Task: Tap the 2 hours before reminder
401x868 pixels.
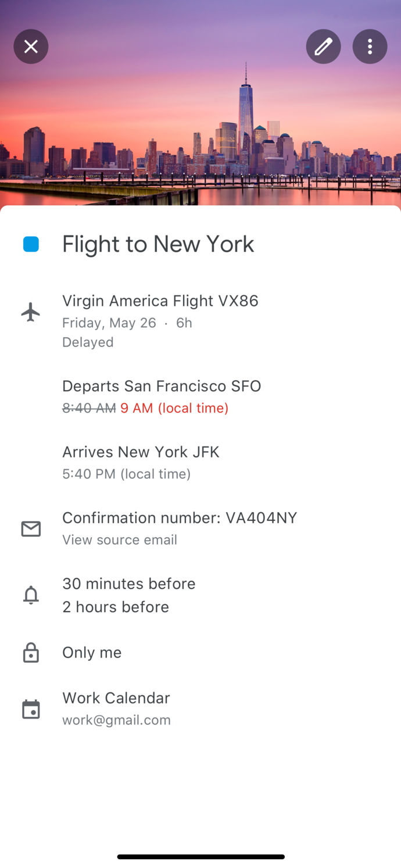Action: (x=116, y=606)
